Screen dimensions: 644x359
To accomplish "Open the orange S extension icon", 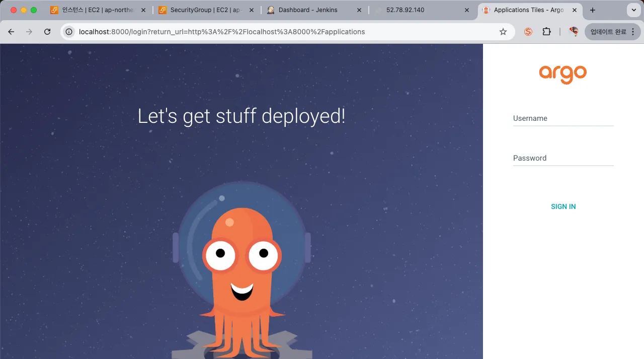I will tap(528, 32).
